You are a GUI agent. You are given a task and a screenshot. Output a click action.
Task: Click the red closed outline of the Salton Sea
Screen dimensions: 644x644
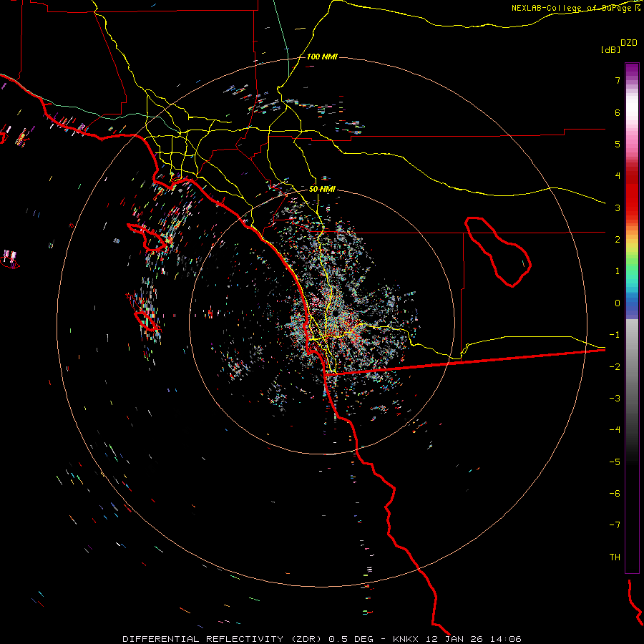(x=498, y=252)
